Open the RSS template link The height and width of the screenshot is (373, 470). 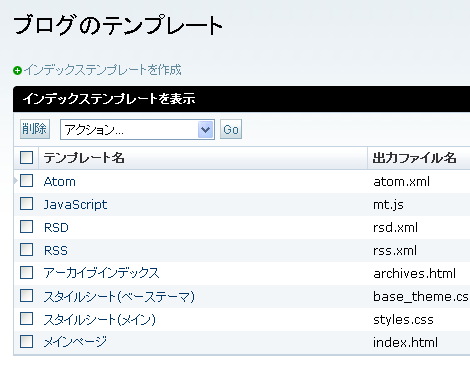pyautogui.click(x=56, y=251)
